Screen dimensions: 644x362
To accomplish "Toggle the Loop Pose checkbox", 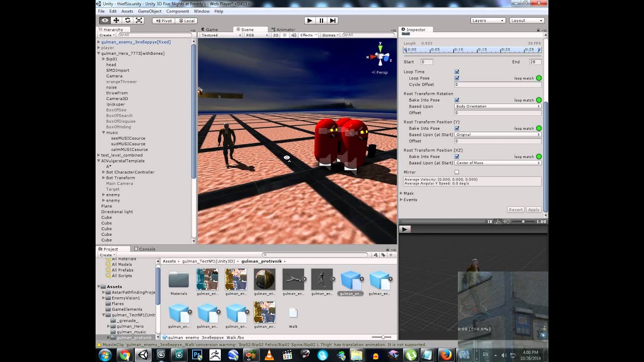I will pos(457,78).
